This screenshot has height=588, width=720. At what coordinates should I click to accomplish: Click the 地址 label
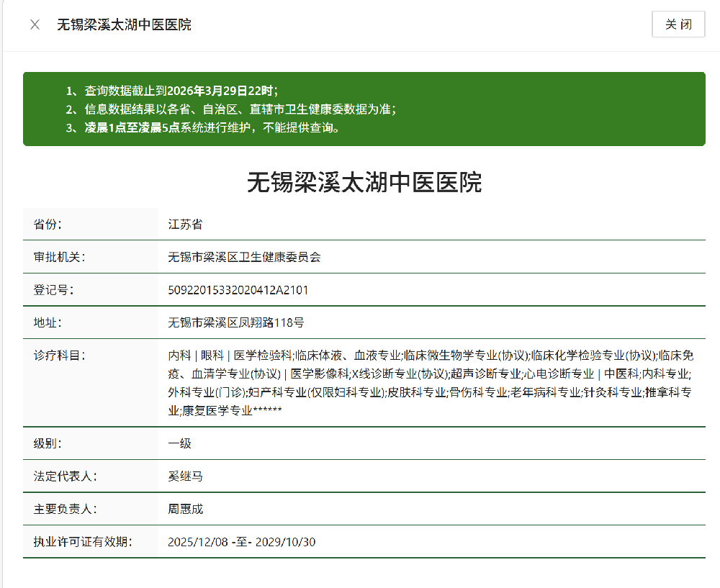coord(48,322)
